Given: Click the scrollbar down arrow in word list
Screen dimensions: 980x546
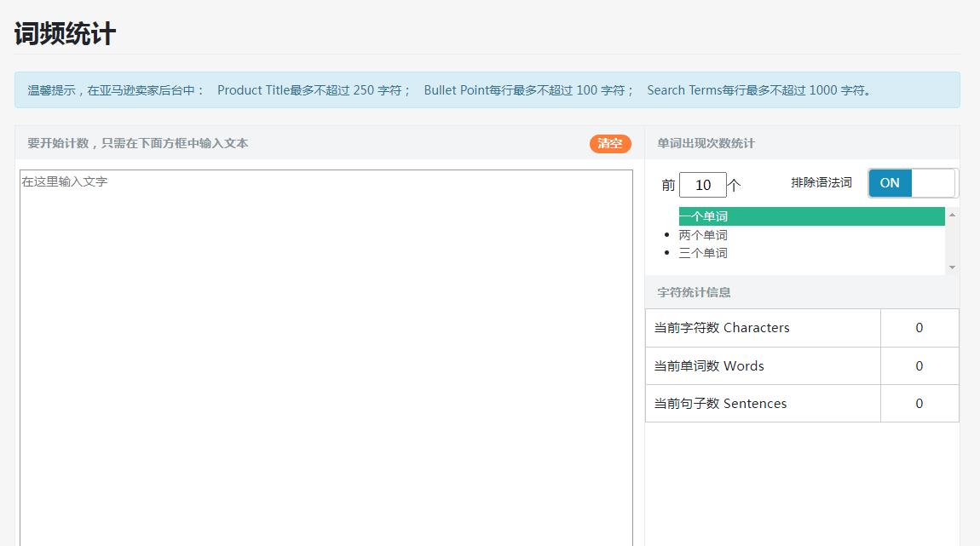Looking at the screenshot, I should (952, 267).
